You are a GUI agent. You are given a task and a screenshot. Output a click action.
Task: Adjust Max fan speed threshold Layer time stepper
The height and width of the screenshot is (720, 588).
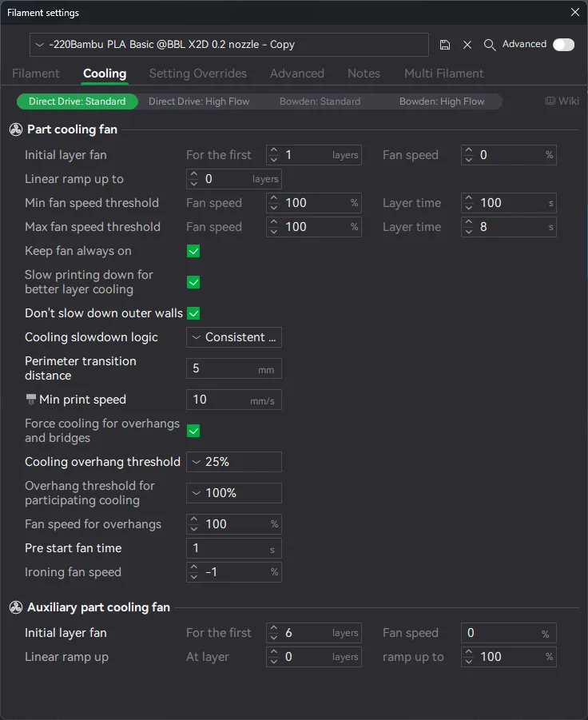point(468,227)
